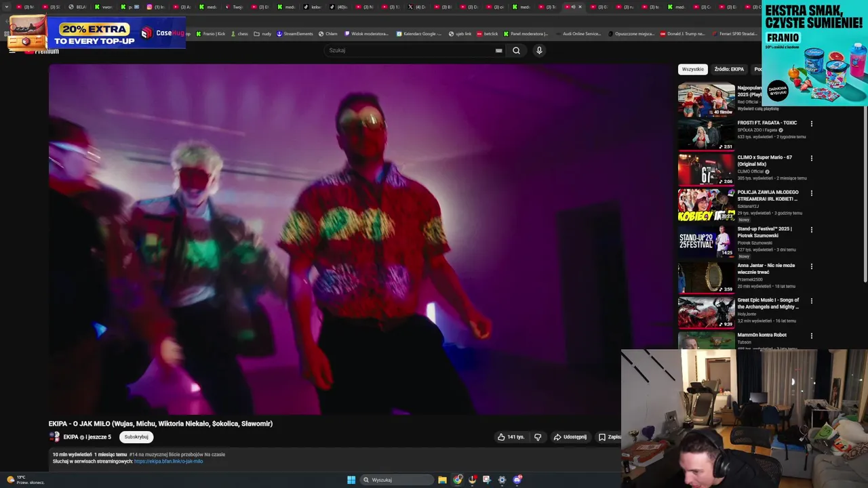This screenshot has width=868, height=488.
Task: Open the EKIPA channel avatar
Action: tap(54, 437)
